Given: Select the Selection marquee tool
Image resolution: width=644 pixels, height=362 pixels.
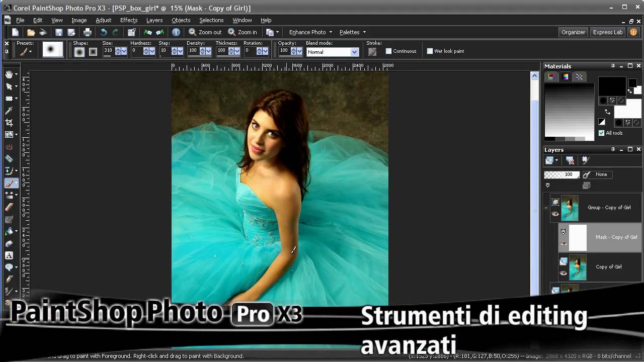Looking at the screenshot, I should point(9,99).
